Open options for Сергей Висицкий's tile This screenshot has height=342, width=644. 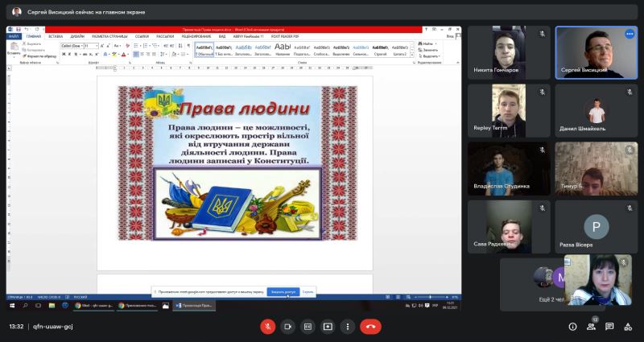point(630,34)
